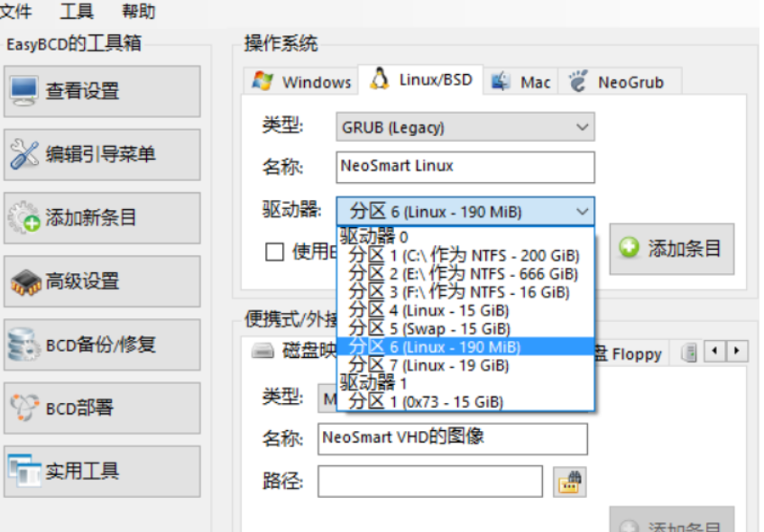Click the NeoSmart VHD的图像 name field
Image resolution: width=764 pixels, height=532 pixels.
453,439
